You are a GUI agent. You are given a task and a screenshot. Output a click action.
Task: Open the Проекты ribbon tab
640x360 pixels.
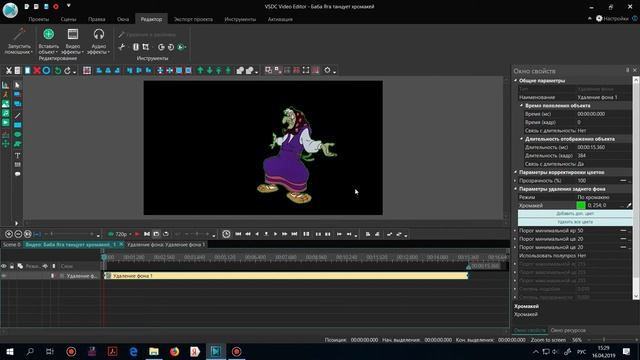click(x=39, y=19)
